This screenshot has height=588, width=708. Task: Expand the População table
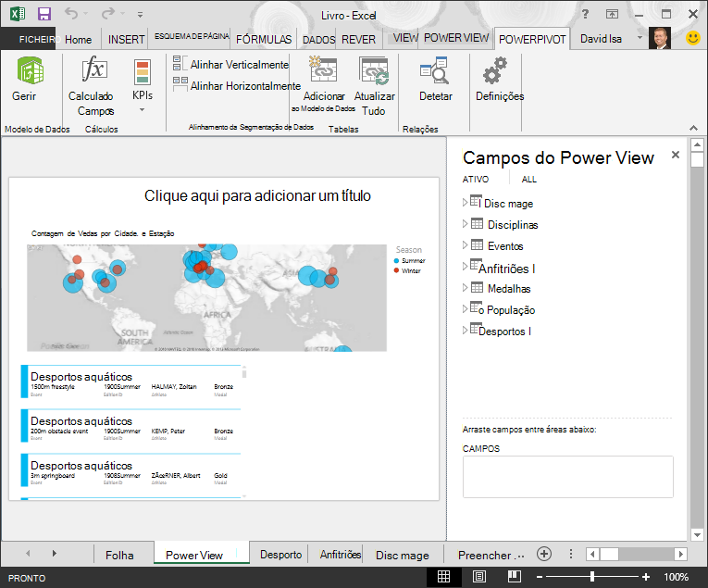466,308
